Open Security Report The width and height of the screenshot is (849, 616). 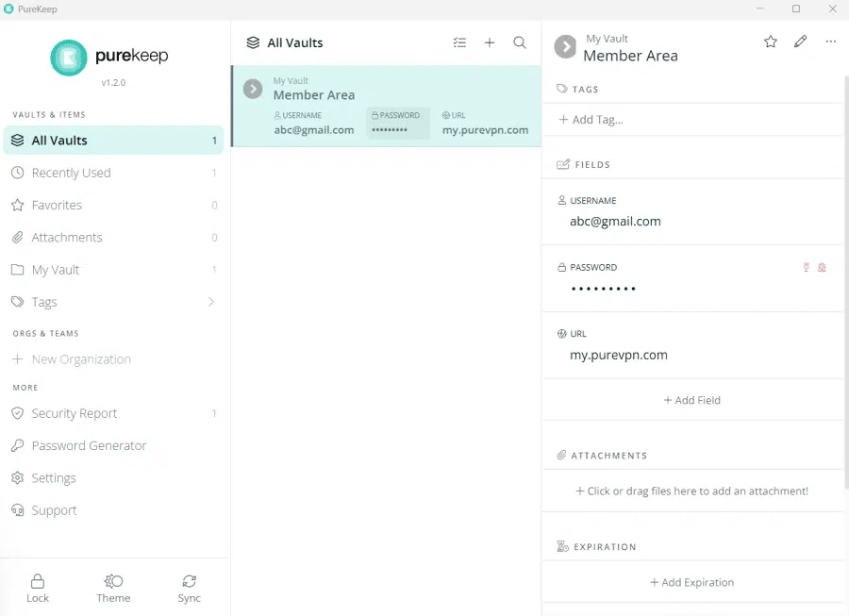[x=113, y=413]
